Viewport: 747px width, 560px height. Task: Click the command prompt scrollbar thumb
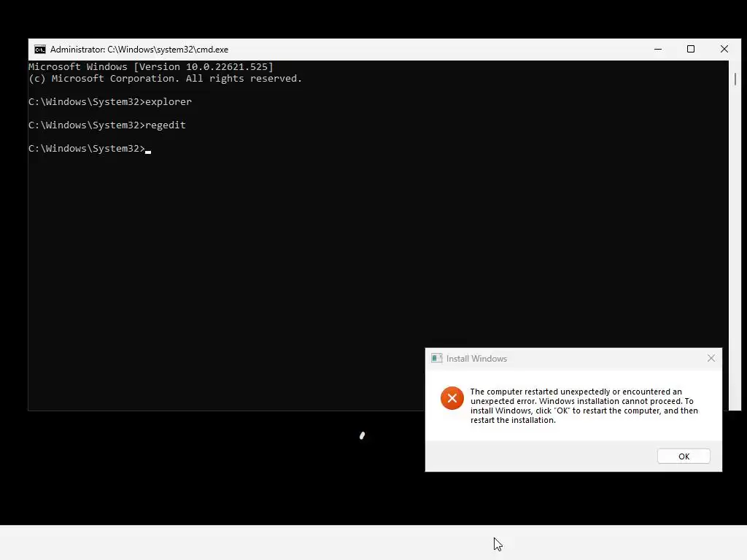[735, 79]
